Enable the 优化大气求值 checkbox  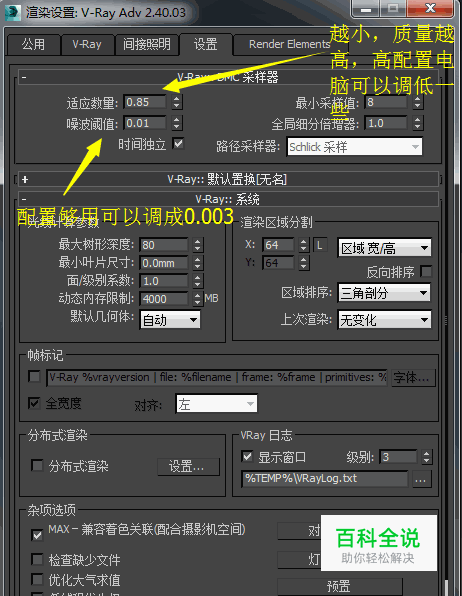(x=37, y=580)
